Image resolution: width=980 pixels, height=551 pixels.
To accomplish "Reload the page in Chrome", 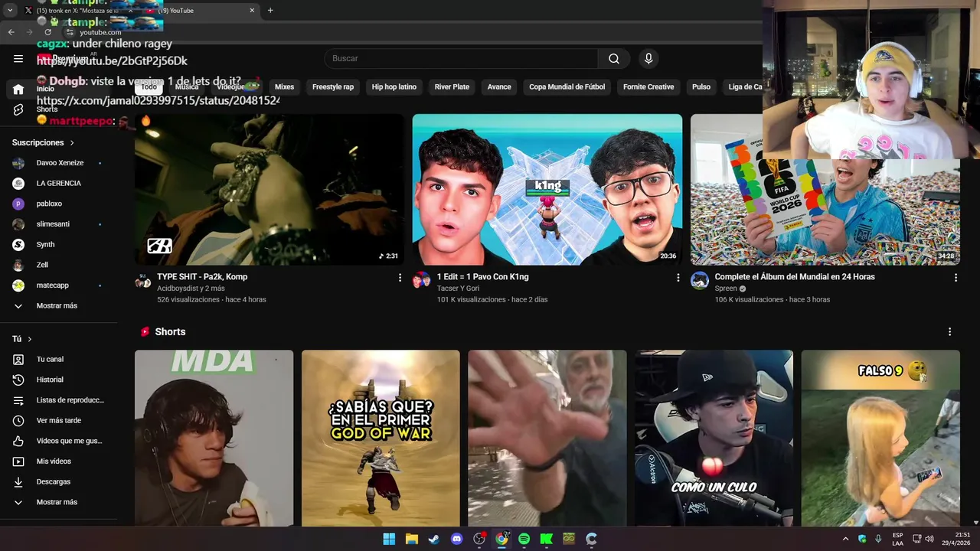I will pyautogui.click(x=47, y=32).
